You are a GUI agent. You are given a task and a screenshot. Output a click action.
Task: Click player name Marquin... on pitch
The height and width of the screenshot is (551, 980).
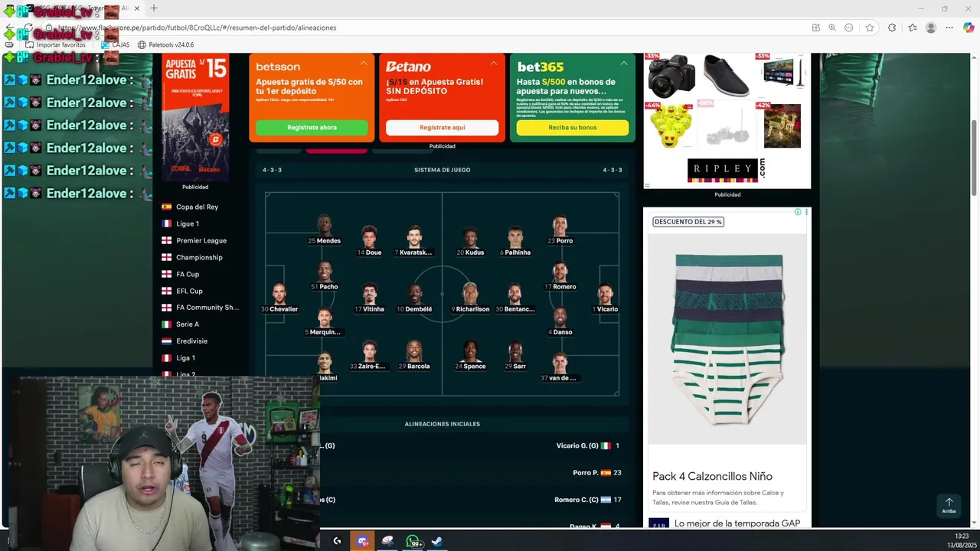click(325, 332)
